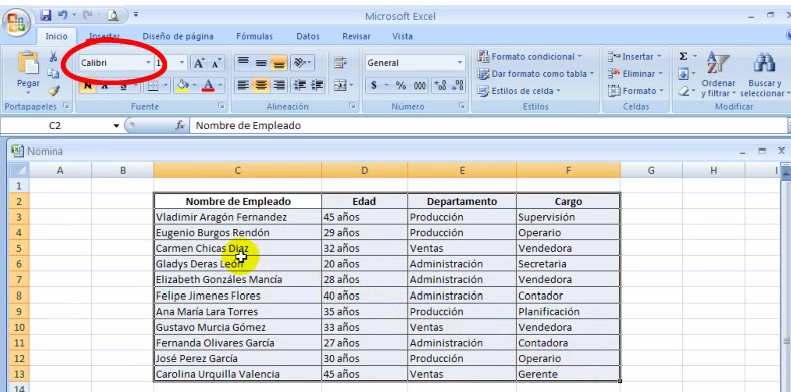This screenshot has height=392, width=791.
Task: Toggle underline S formatting
Action: coord(123,85)
